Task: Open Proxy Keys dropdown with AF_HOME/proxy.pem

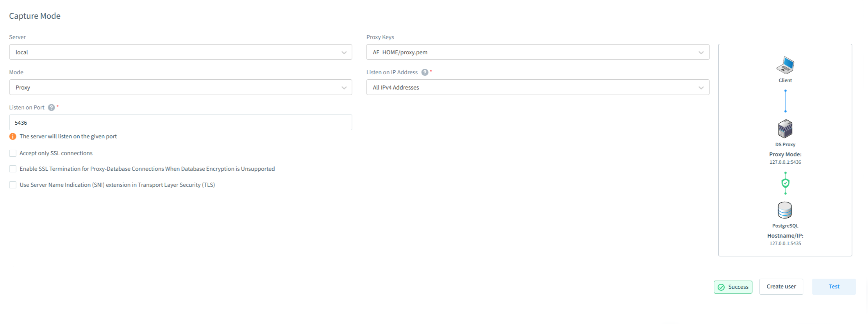Action: point(538,52)
